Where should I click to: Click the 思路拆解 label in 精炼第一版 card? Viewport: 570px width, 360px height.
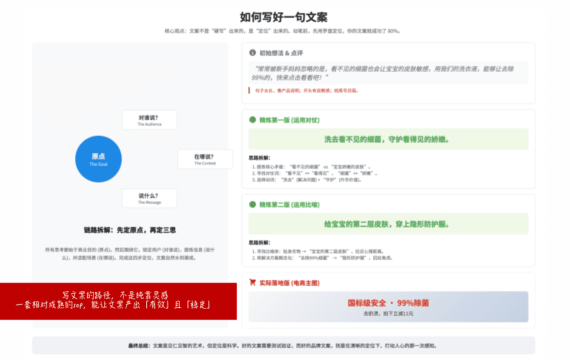[260, 158]
